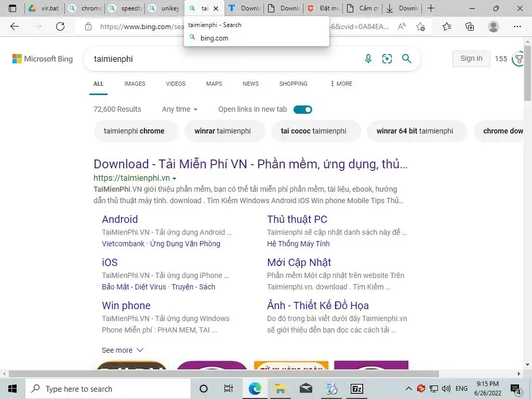The height and width of the screenshot is (399, 532).
Task: Open Mail app on taskbar
Action: pos(306,389)
